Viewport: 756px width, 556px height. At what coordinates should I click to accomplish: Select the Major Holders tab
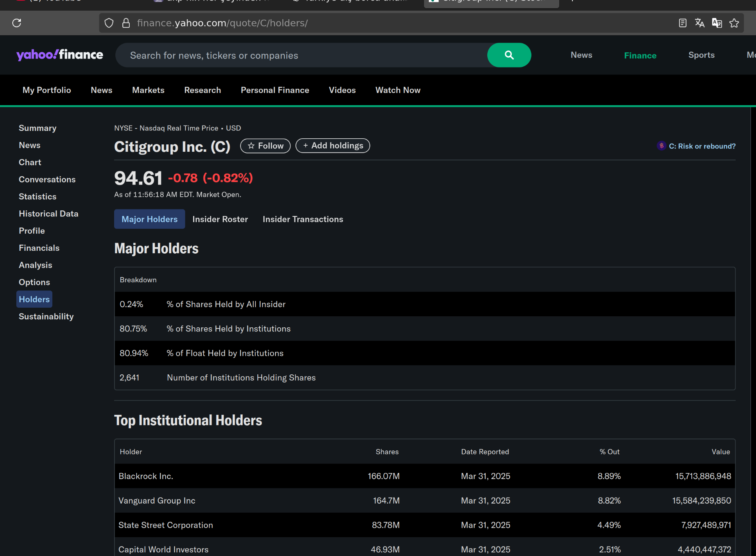150,219
